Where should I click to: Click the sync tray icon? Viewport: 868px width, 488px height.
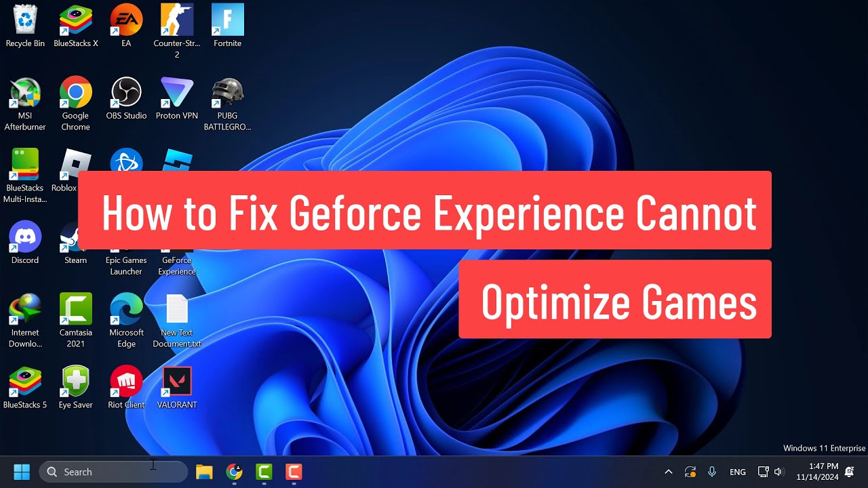click(x=690, y=472)
